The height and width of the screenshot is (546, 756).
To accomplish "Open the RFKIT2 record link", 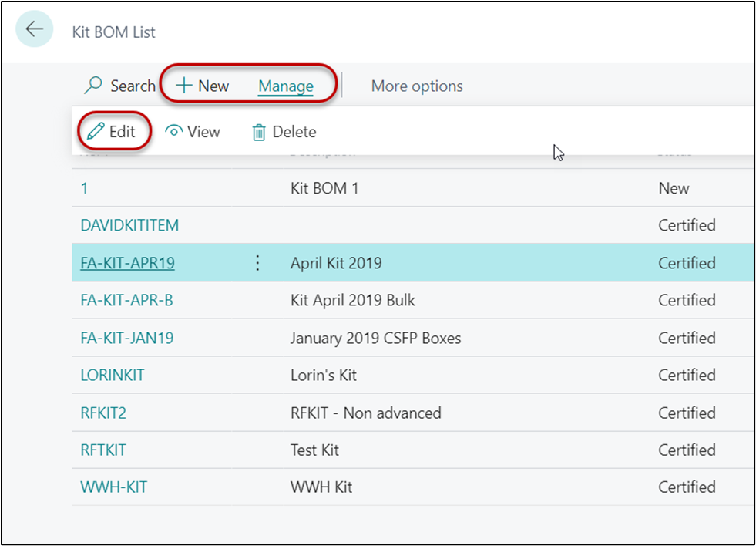I will click(x=103, y=413).
